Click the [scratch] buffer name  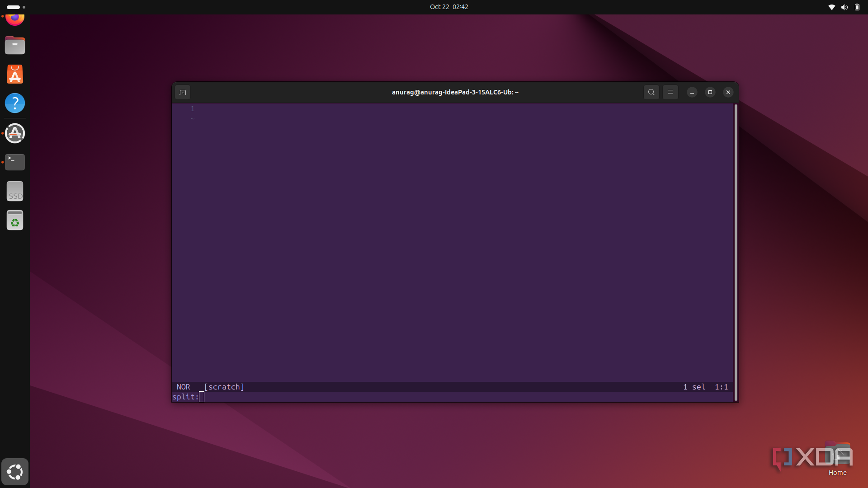(224, 387)
